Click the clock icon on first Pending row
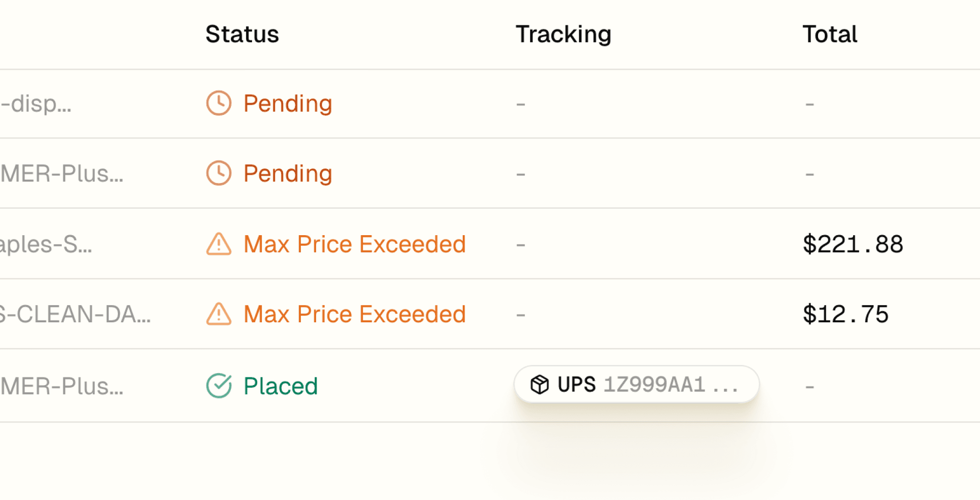Screen dimensions: 980x500 tap(219, 103)
